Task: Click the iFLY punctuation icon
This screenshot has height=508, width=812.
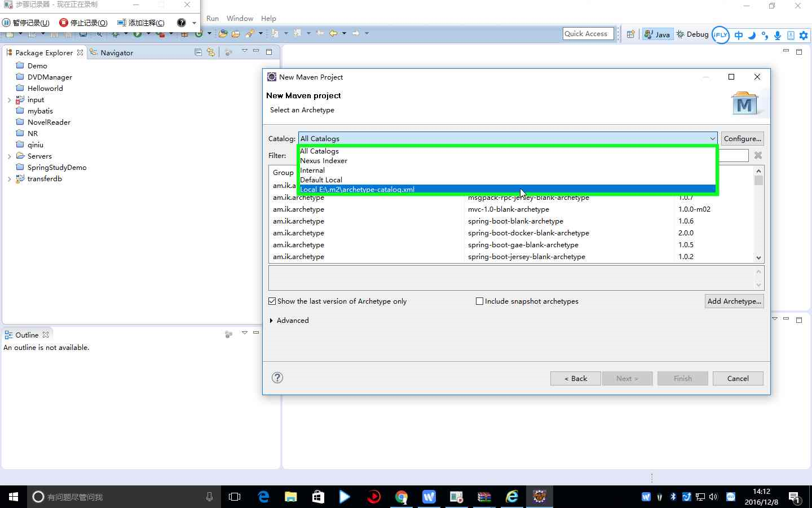Action: (x=765, y=35)
